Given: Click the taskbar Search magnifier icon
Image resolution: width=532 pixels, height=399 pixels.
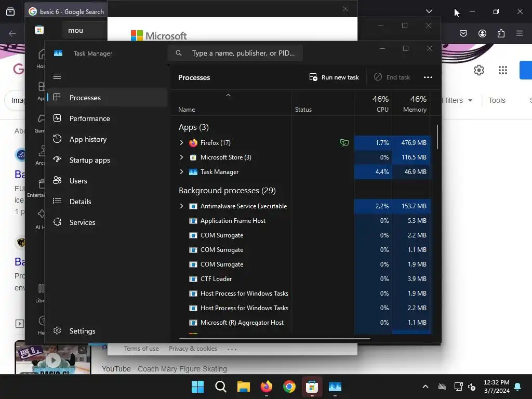Looking at the screenshot, I should pyautogui.click(x=220, y=387).
